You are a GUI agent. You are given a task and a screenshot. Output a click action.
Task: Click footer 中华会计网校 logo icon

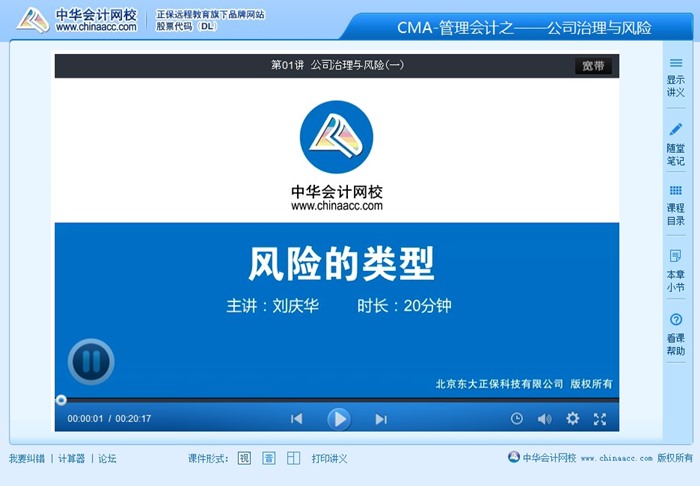click(514, 457)
